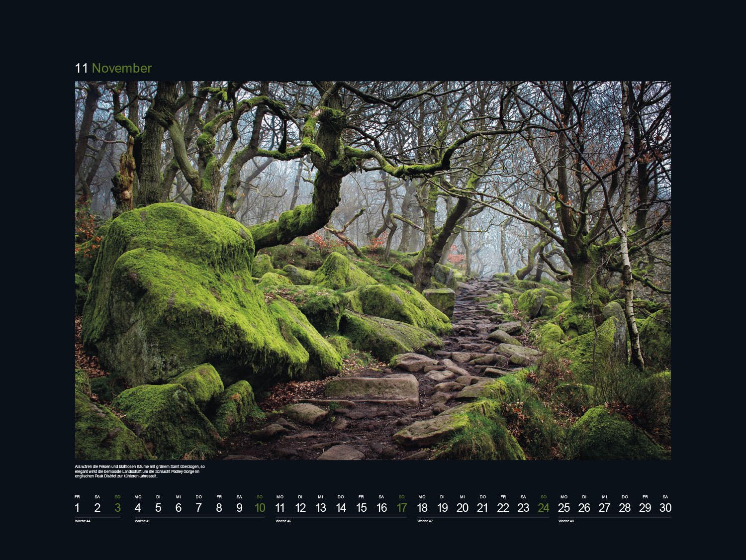The width and height of the screenshot is (746, 560).
Task: Select the Woche 48 week label
Action: 566,521
